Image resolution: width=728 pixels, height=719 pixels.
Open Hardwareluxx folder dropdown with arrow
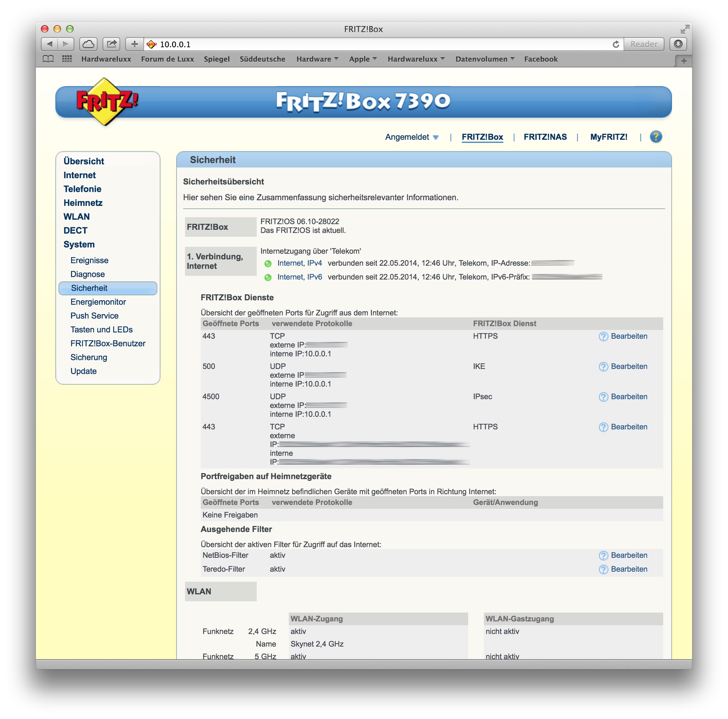click(x=416, y=59)
